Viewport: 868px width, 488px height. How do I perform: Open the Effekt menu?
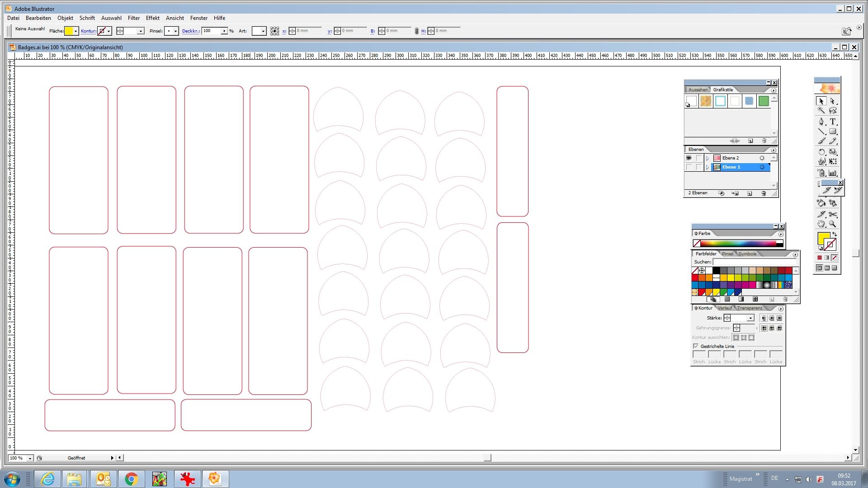pos(152,18)
